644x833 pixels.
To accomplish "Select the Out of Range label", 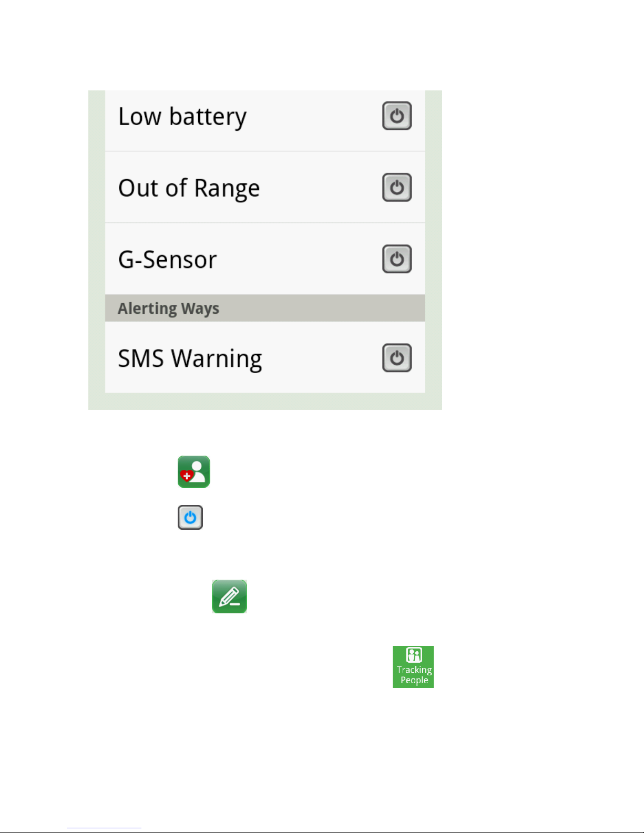I will pos(189,188).
